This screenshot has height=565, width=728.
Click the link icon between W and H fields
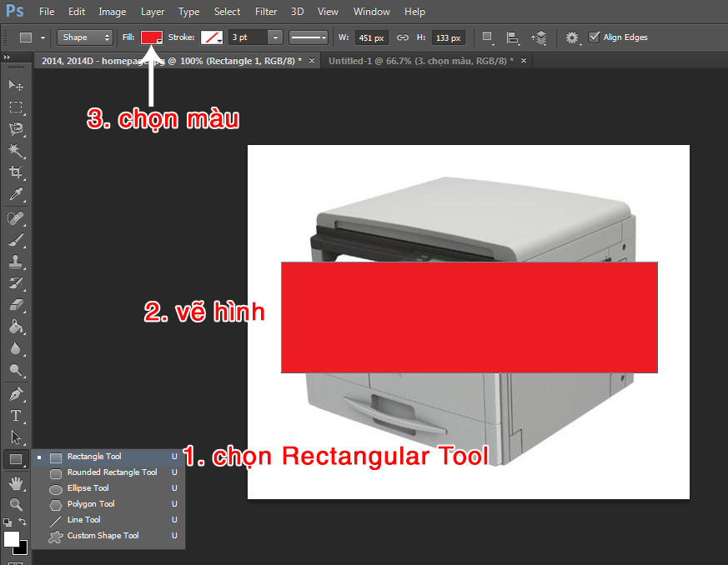coord(403,37)
